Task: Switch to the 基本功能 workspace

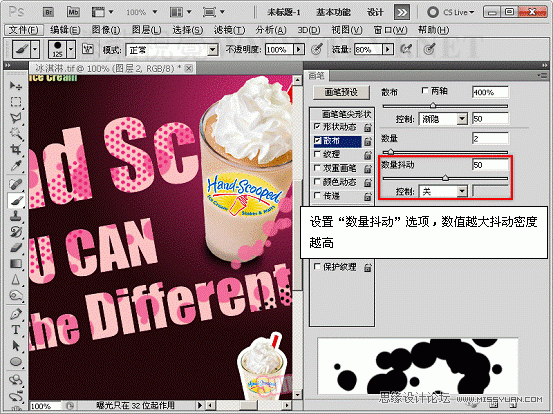Action: (x=333, y=12)
